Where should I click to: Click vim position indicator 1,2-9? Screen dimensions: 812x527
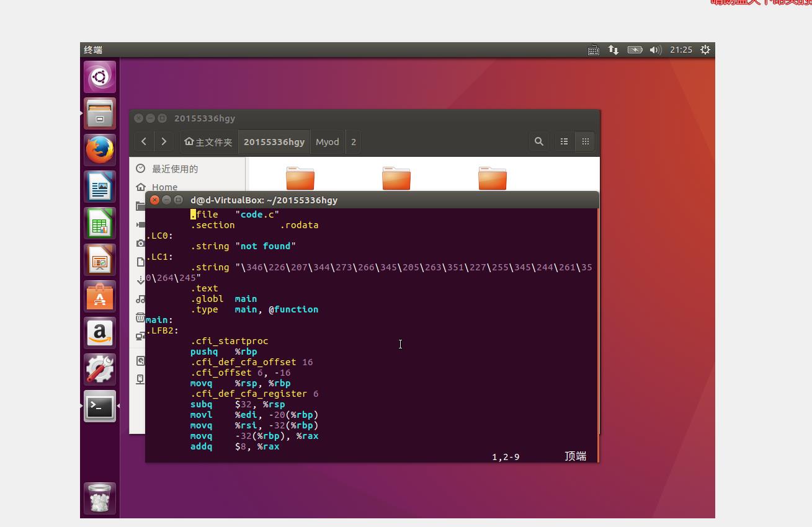[506, 457]
